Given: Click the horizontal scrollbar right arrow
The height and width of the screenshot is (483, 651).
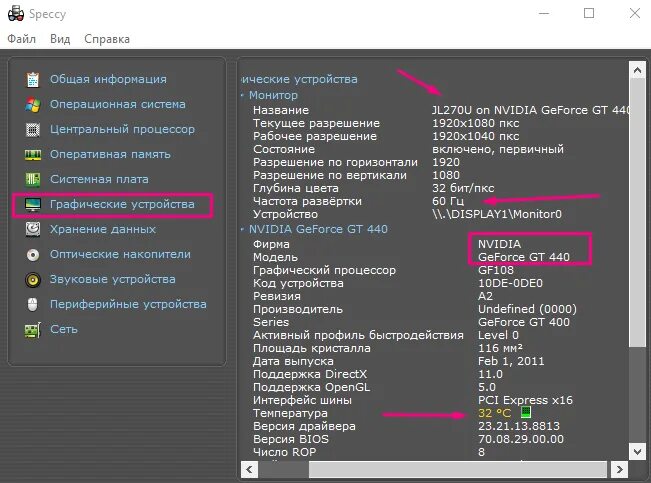Looking at the screenshot, I should [619, 469].
